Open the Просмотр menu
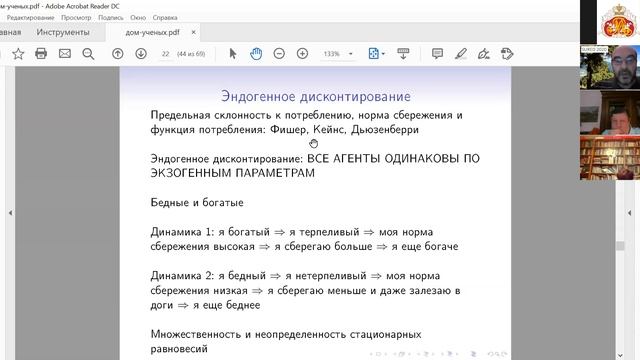This screenshot has height=360, width=640. click(x=76, y=18)
